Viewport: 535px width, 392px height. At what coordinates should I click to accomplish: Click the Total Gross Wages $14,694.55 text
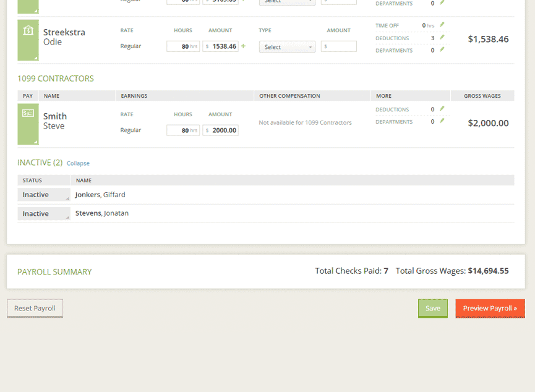click(452, 271)
